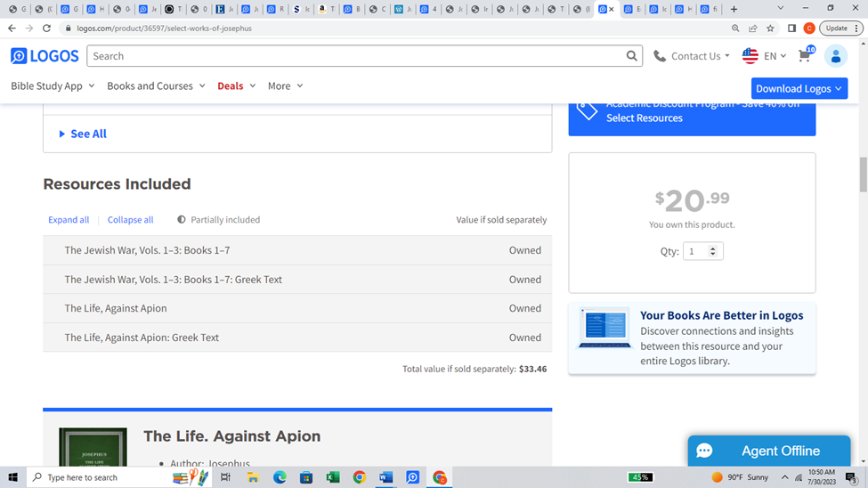Open Windows Start menu

coord(12,477)
